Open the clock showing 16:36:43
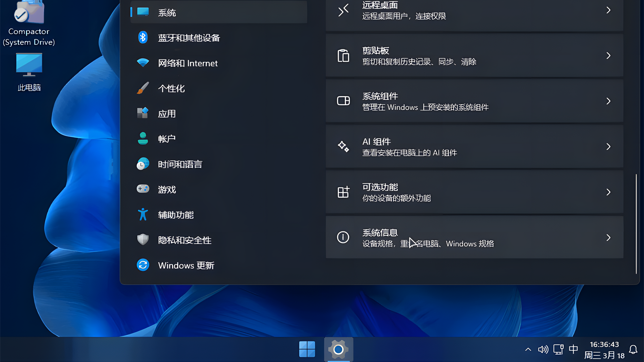Viewport: 644px width, 362px height. [x=604, y=344]
